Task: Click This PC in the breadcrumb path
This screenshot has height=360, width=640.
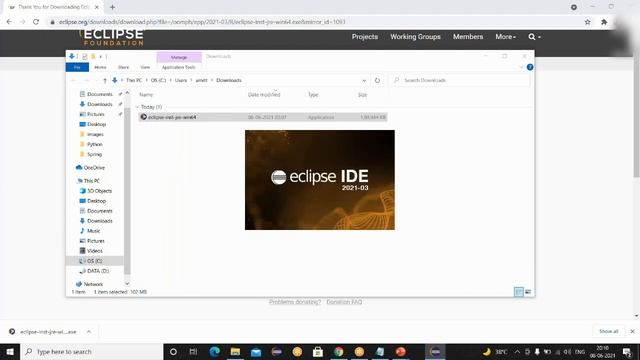Action: 134,80
